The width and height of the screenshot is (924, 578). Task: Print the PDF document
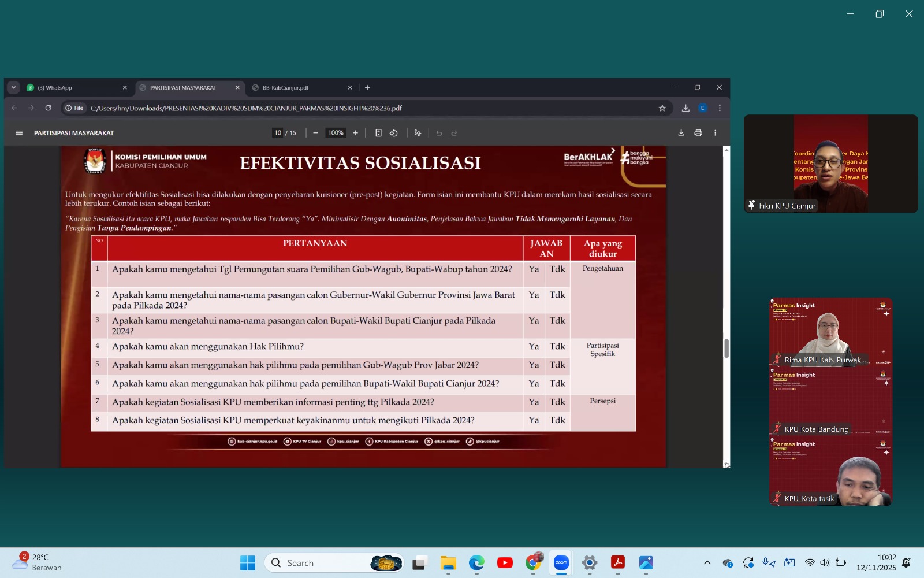(698, 133)
